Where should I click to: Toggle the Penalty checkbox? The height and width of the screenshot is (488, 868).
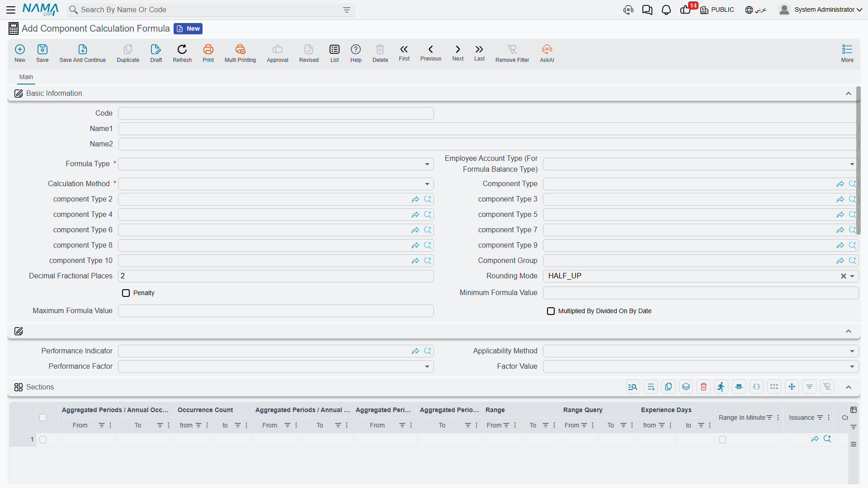[126, 293]
